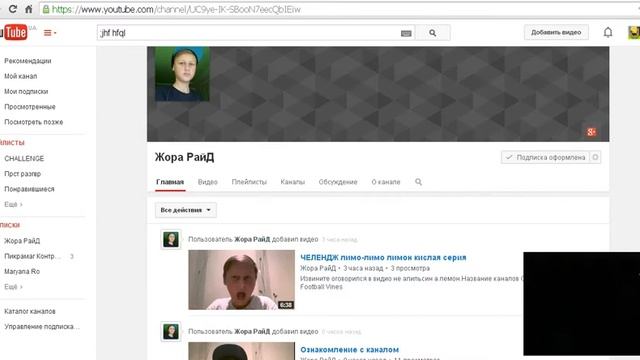640x360 pixels.
Task: Click the address bar URL
Action: tap(176, 9)
